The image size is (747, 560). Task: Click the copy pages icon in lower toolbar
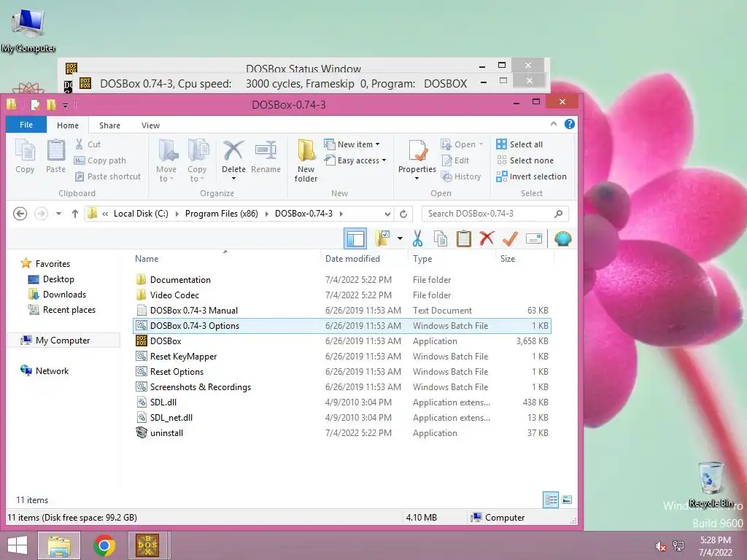click(441, 238)
